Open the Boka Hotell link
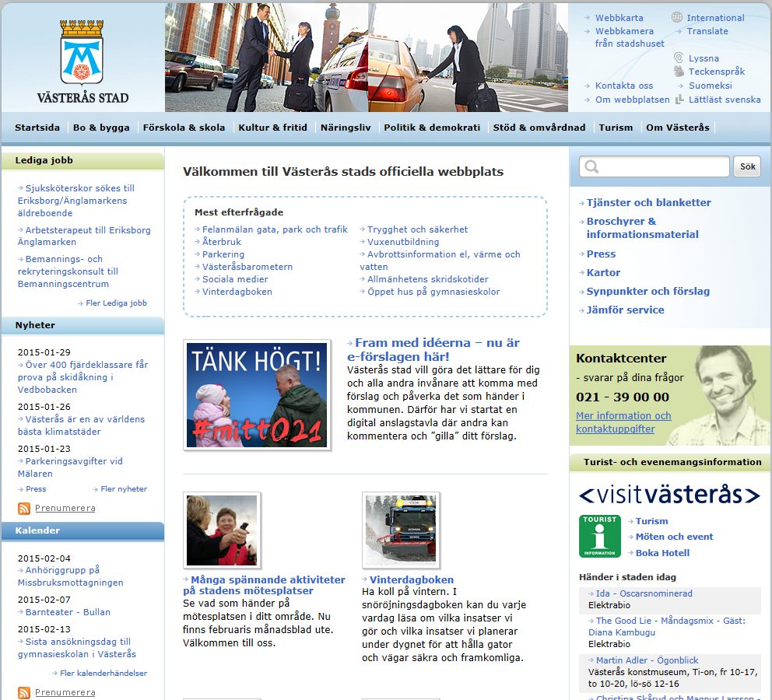 click(x=662, y=553)
